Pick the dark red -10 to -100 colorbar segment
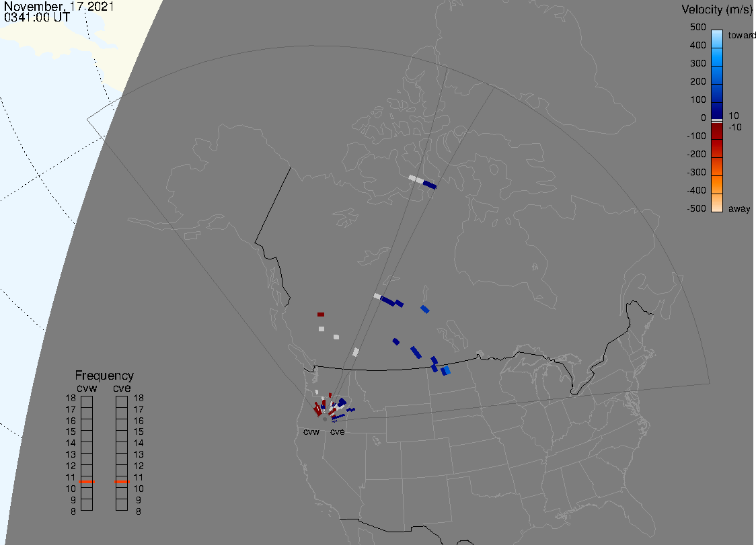 pyautogui.click(x=717, y=131)
